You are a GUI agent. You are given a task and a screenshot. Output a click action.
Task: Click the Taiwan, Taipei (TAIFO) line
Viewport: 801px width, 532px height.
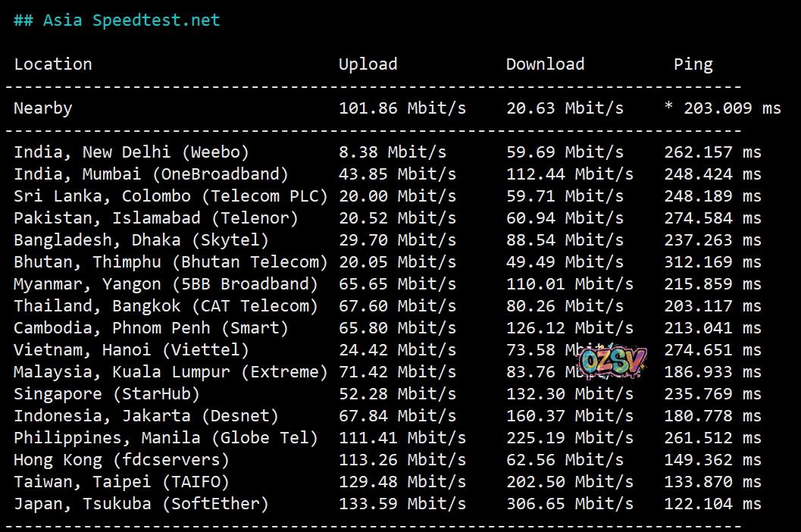[x=121, y=482]
